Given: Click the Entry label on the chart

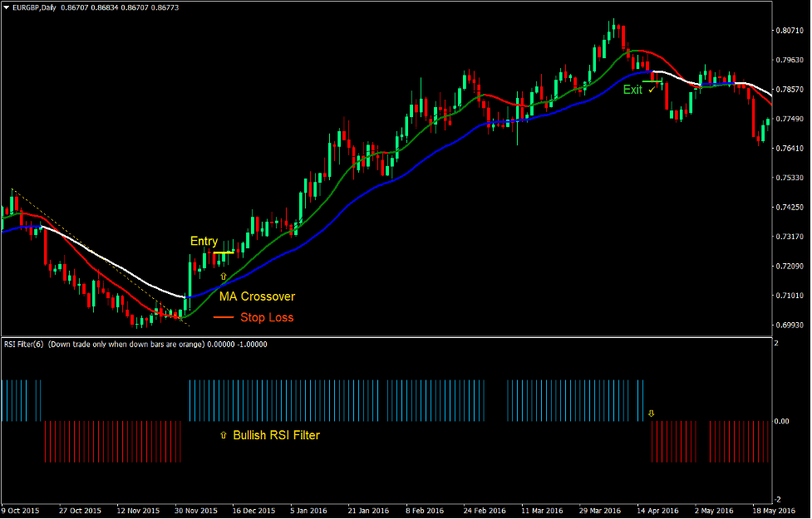Looking at the screenshot, I should 204,241.
